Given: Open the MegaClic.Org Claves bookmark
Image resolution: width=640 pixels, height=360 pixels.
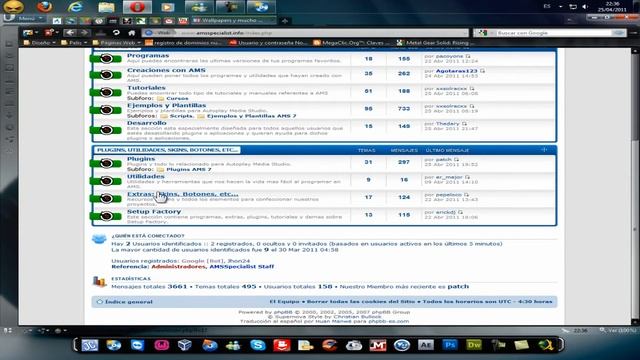Looking at the screenshot, I should click(x=351, y=42).
